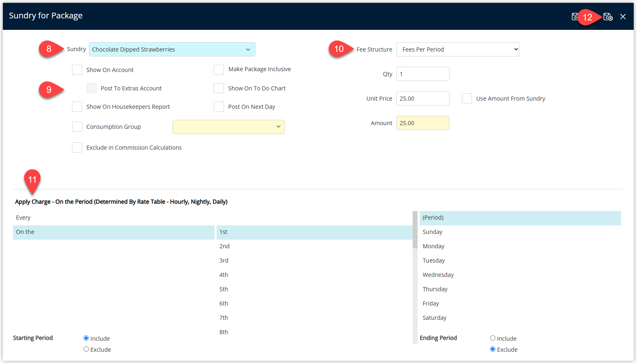Close the Sundry for Package dialog
Screen dimensions: 637x364
pos(623,17)
